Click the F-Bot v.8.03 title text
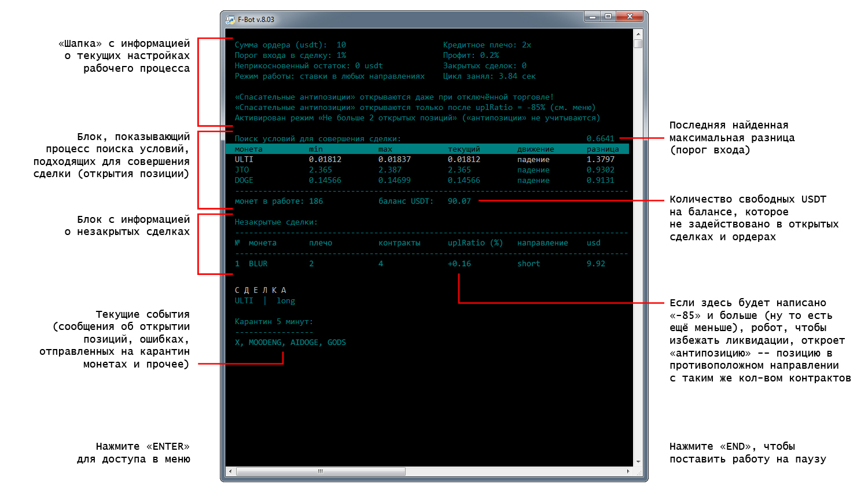The width and height of the screenshot is (868, 492). (256, 19)
